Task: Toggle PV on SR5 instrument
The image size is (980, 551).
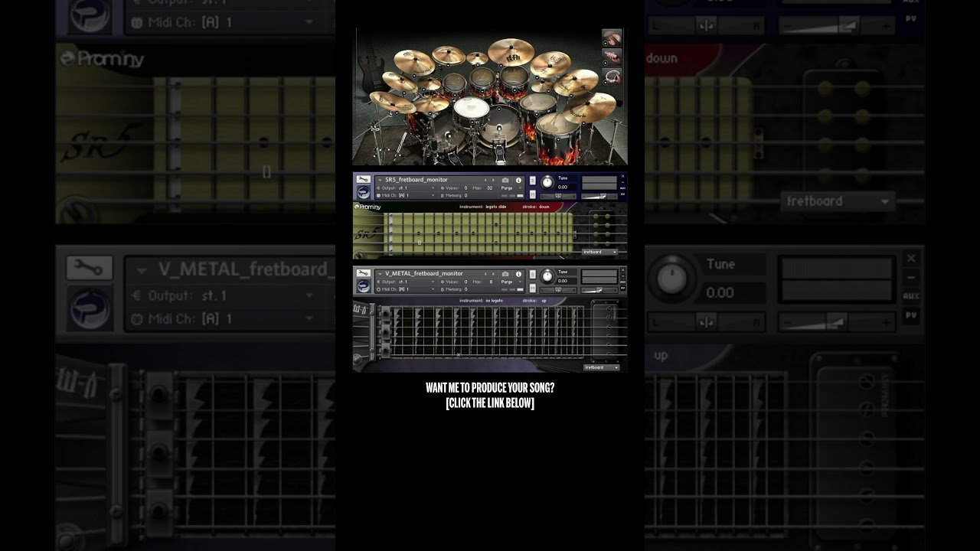Action: pos(623,194)
